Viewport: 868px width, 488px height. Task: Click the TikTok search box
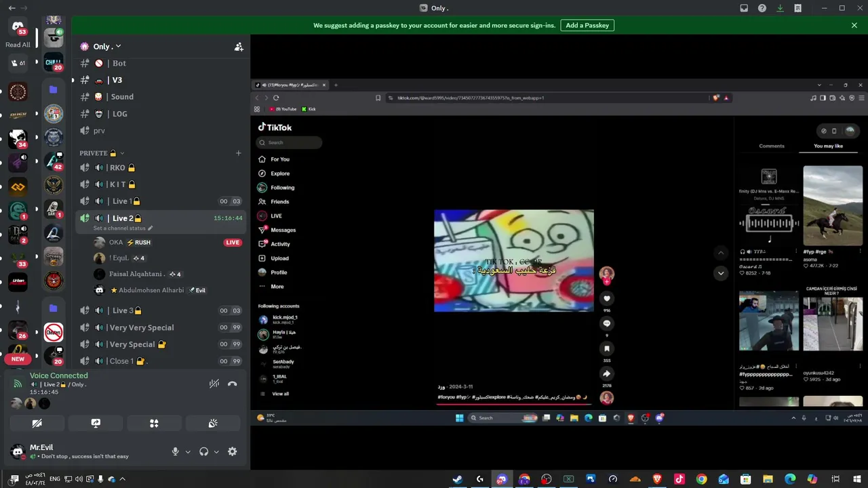pos(289,142)
